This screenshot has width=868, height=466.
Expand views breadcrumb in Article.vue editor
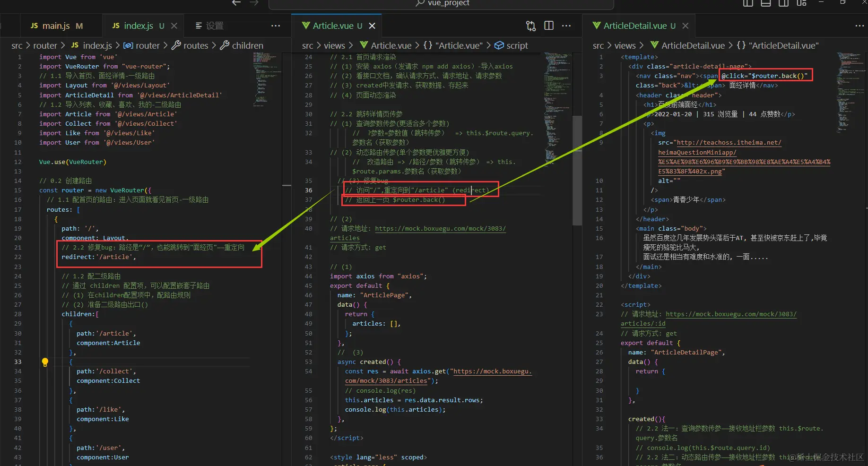point(334,45)
